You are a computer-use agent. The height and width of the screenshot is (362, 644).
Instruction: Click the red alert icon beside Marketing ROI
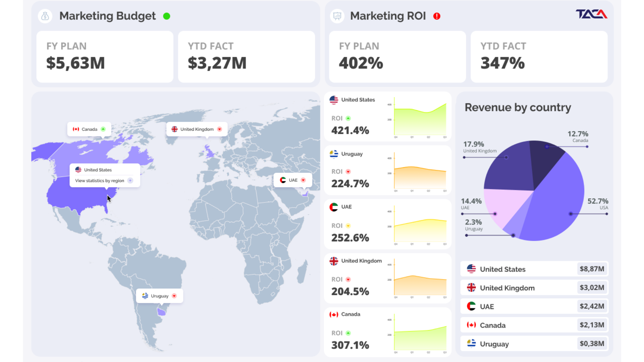pyautogui.click(x=437, y=16)
